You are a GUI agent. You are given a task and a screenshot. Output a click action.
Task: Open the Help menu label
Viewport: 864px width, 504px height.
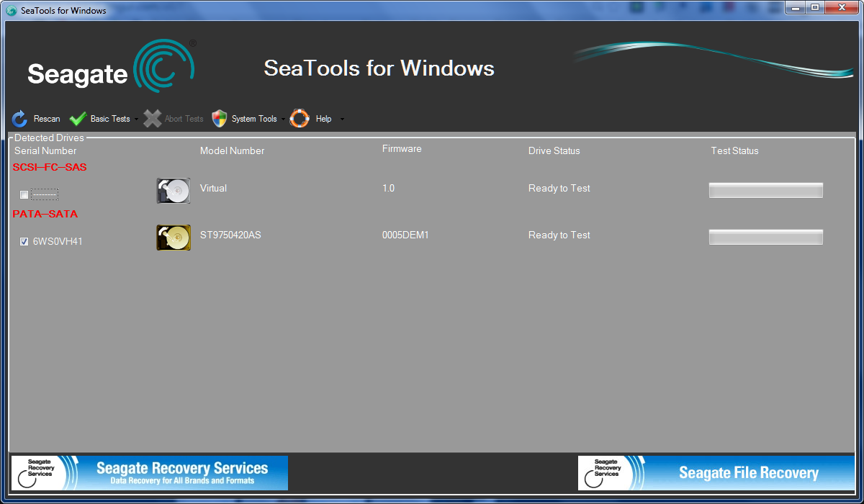click(324, 119)
